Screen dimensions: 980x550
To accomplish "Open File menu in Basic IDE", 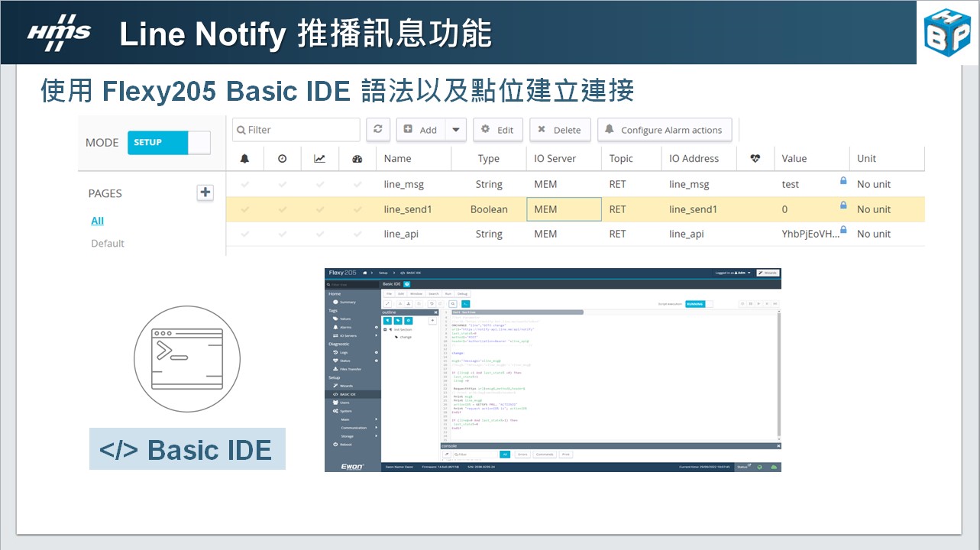I will click(x=389, y=293).
